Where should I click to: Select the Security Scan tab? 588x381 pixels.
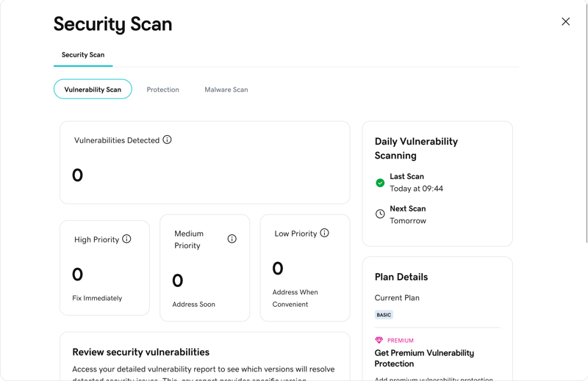click(x=83, y=55)
